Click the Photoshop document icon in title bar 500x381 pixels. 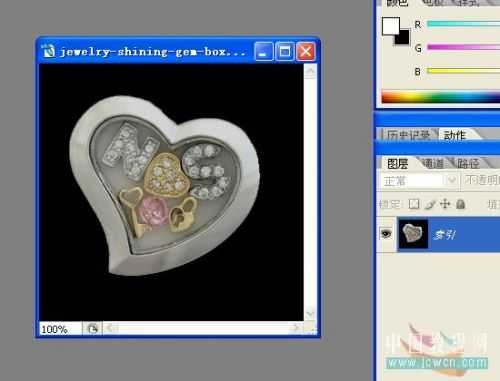pos(49,51)
